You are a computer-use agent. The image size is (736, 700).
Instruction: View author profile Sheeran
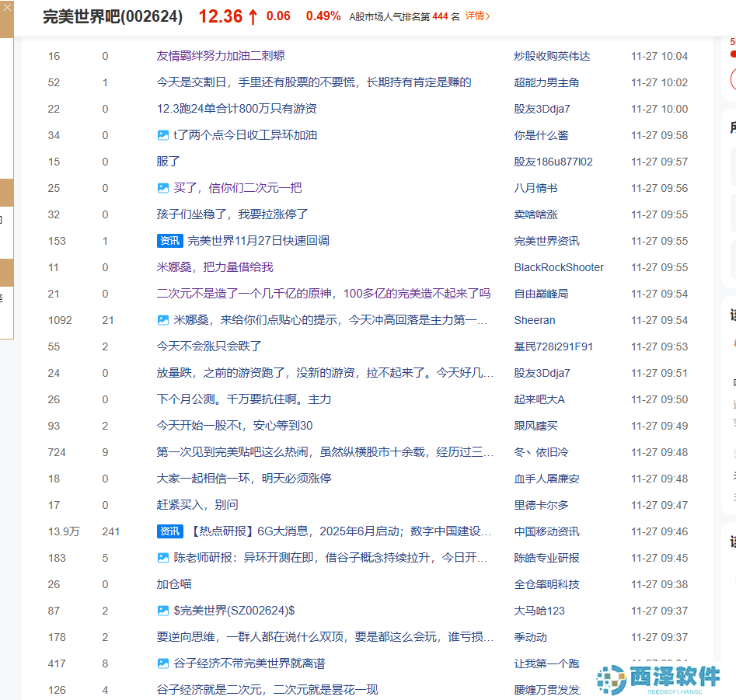[x=535, y=320]
